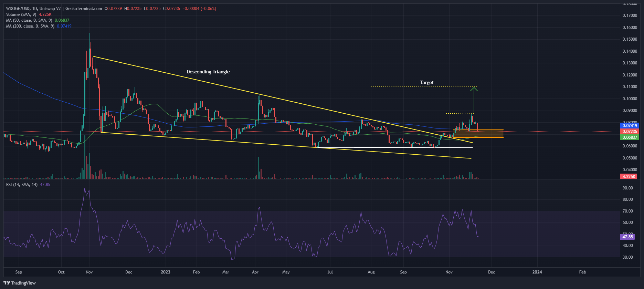
Task: Click the Apr label on time axis
Action: point(255,272)
